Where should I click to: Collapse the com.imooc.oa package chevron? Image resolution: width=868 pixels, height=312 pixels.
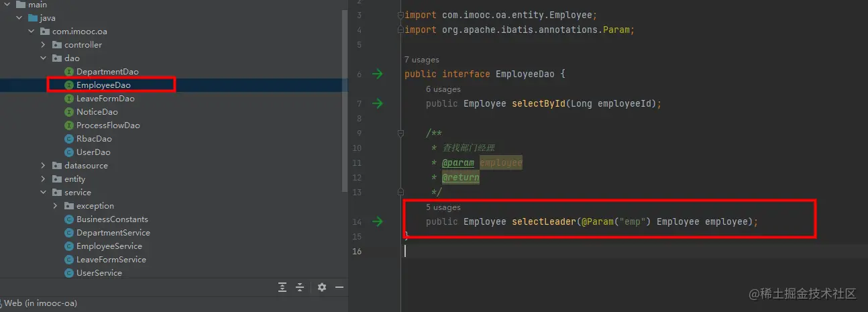click(32, 32)
